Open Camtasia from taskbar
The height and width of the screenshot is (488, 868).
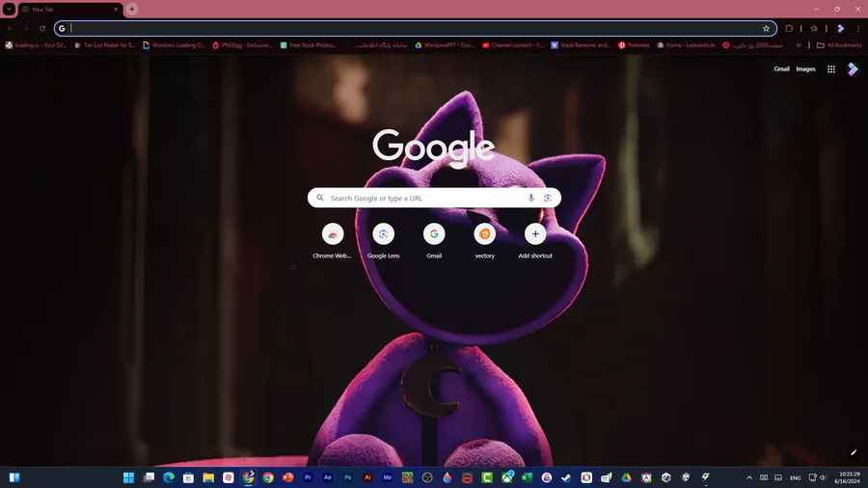tap(487, 477)
